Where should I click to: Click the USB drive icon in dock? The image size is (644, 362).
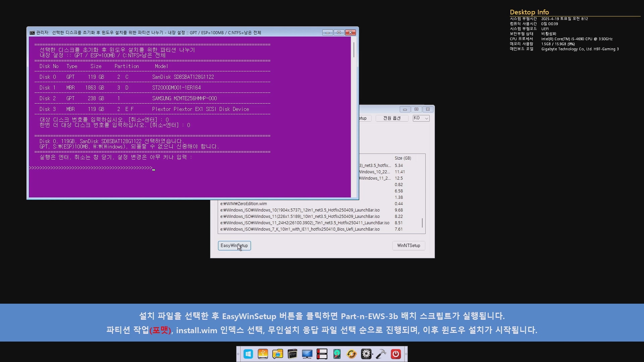(x=263, y=354)
